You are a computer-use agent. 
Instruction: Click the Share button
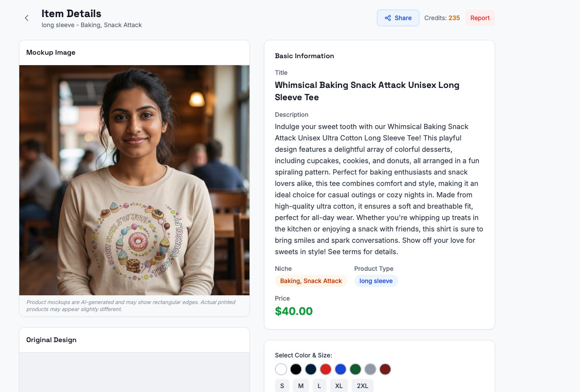tap(398, 18)
